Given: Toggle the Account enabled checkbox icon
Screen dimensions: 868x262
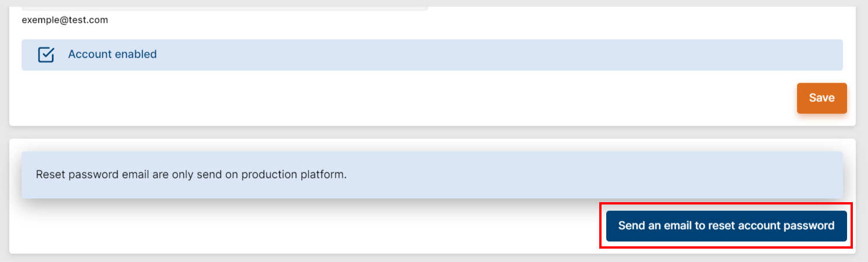Looking at the screenshot, I should tap(46, 55).
